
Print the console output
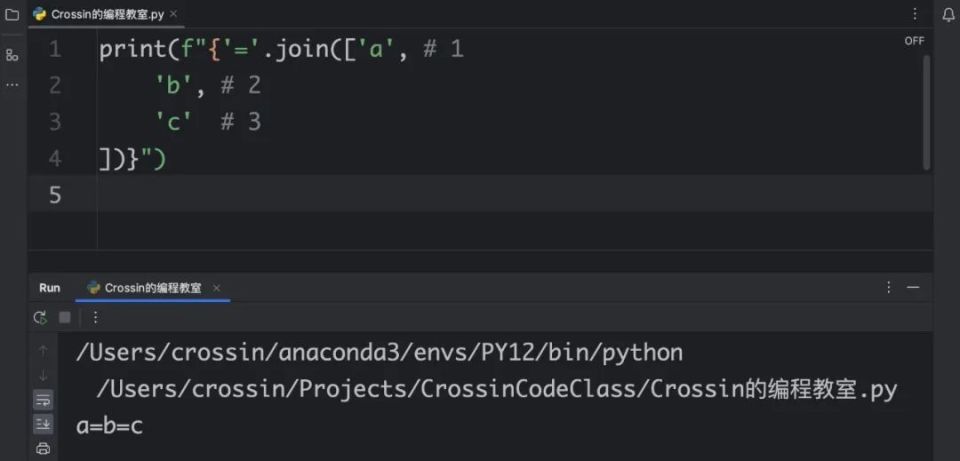(x=43, y=448)
